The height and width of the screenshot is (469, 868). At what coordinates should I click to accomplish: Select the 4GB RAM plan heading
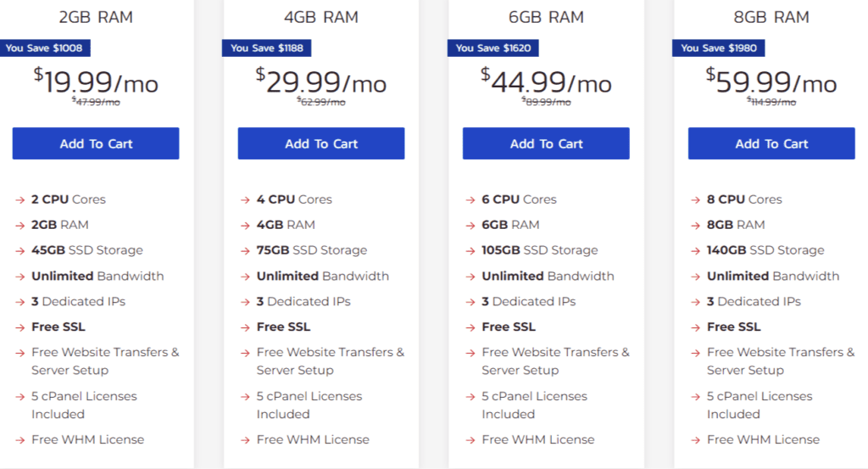321,17
